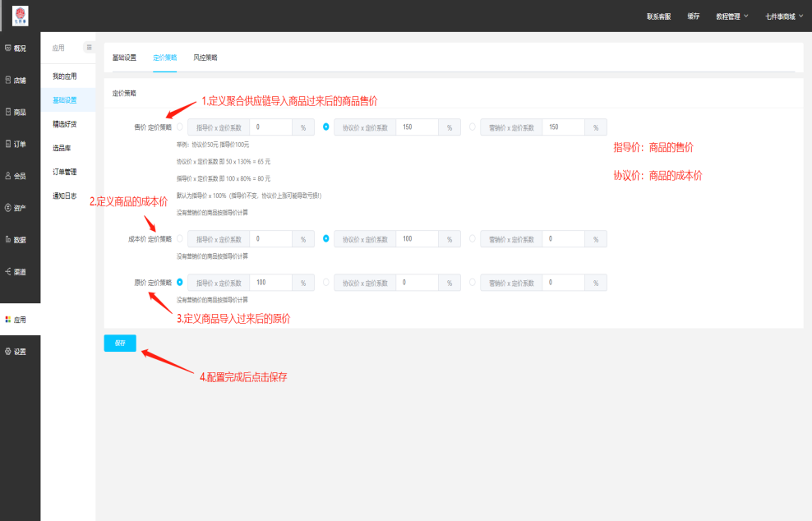812x521 pixels.
Task: Click the 成本价 定价策略 row label
Action: click(x=150, y=239)
